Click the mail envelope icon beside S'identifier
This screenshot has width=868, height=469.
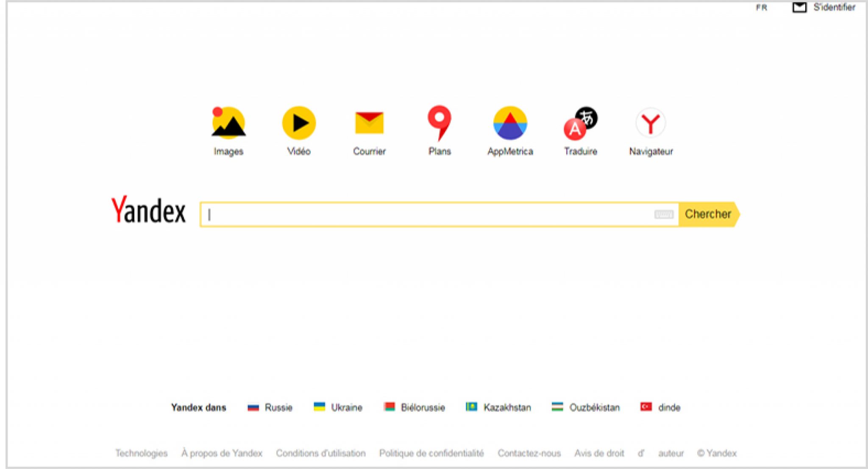(799, 7)
